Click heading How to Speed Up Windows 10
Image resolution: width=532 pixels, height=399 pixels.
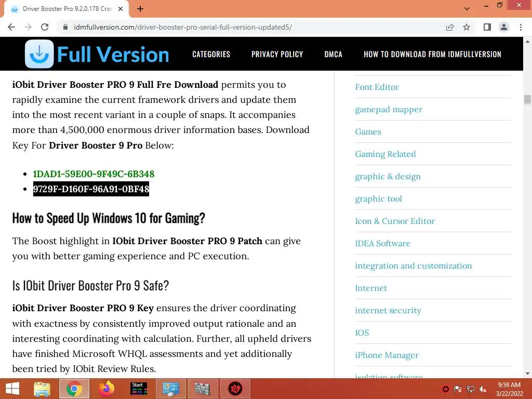tap(109, 218)
